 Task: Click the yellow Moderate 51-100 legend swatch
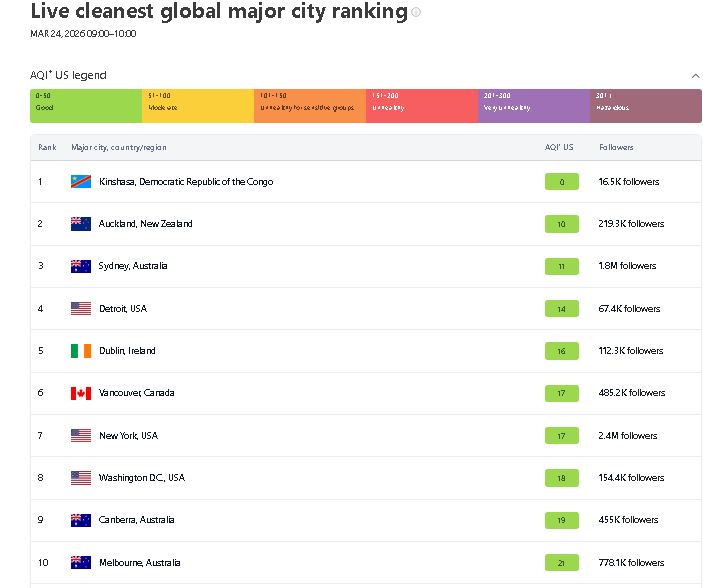198,106
